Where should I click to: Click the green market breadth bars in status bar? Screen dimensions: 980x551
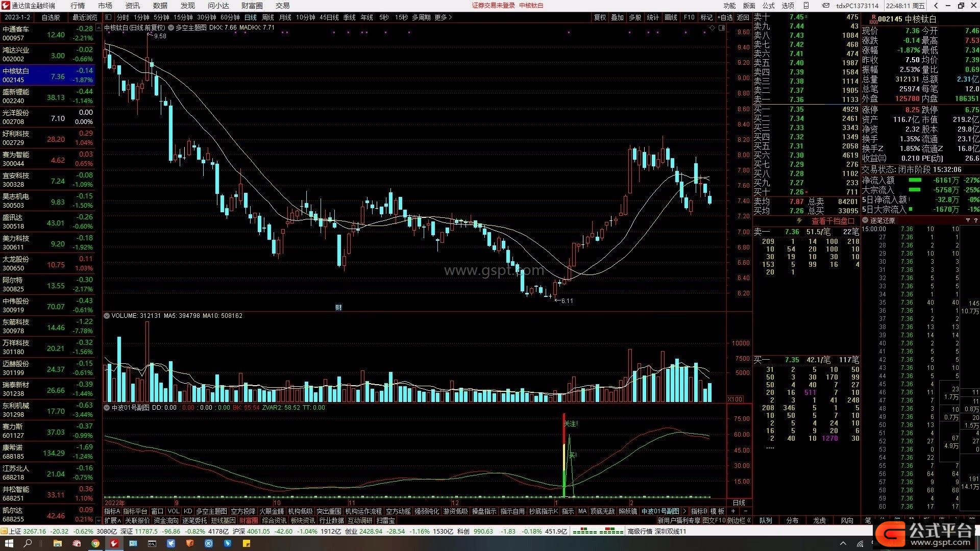(598, 531)
